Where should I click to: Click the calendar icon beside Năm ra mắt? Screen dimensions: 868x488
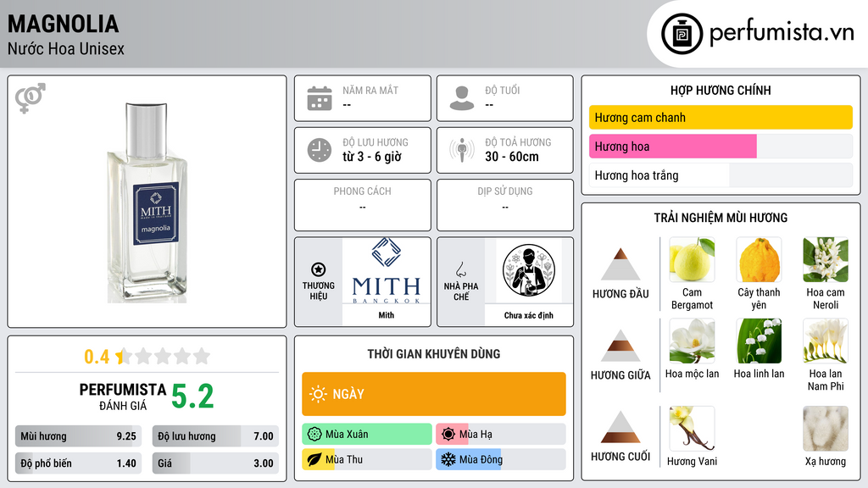(x=320, y=98)
